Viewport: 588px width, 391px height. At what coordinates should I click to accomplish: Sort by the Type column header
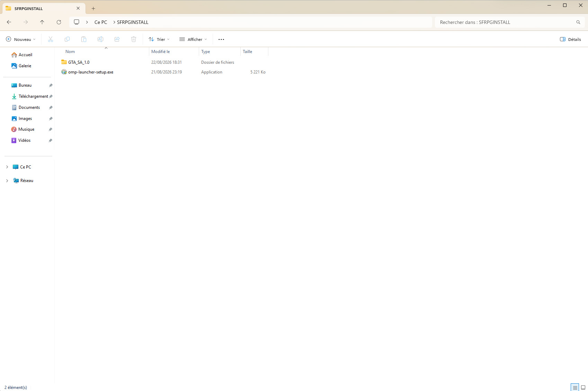(206, 52)
